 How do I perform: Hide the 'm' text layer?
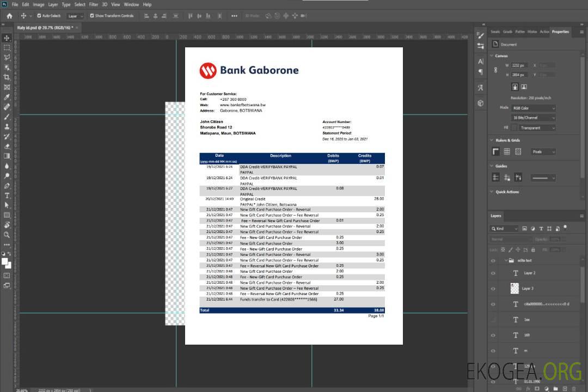493,351
